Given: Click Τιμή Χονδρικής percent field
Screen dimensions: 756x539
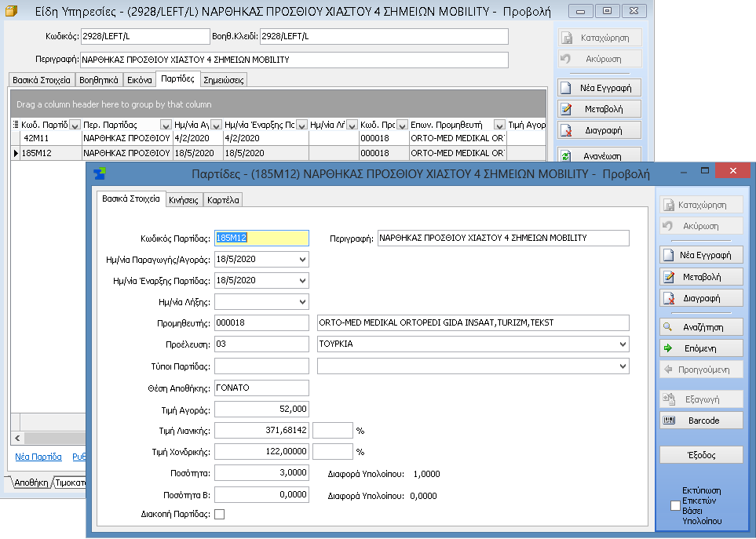Looking at the screenshot, I should (x=333, y=451).
